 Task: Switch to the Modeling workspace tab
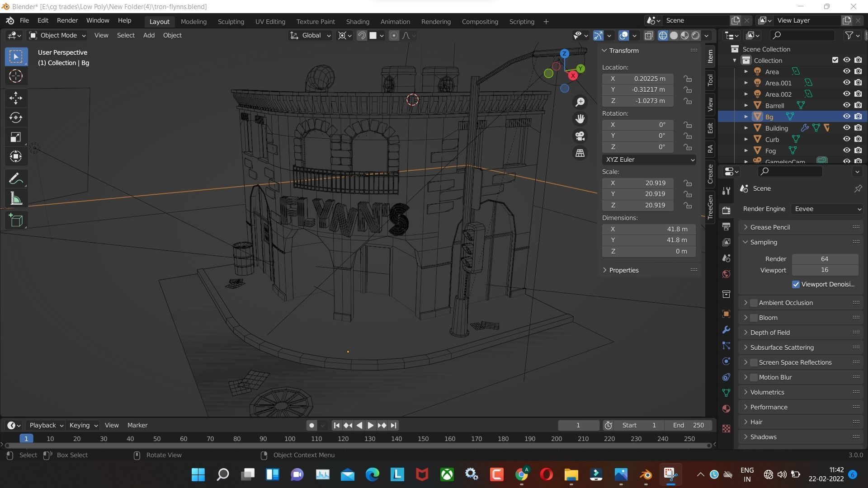(x=193, y=22)
